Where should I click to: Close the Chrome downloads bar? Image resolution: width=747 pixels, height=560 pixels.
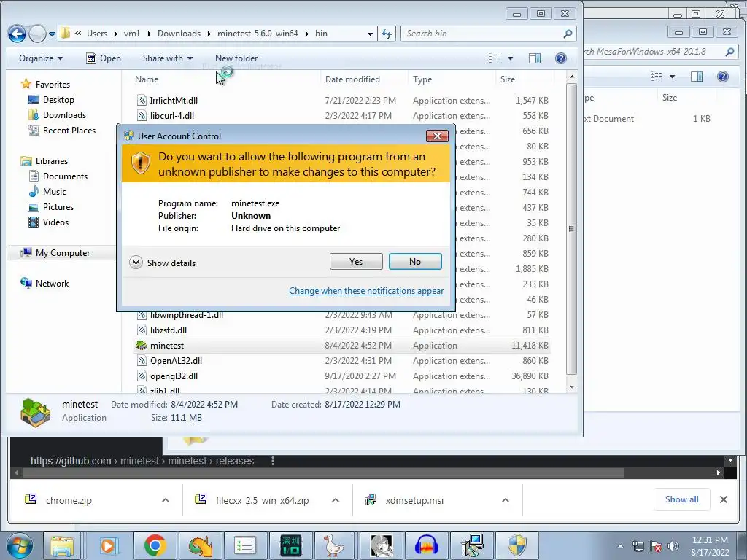pos(723,499)
